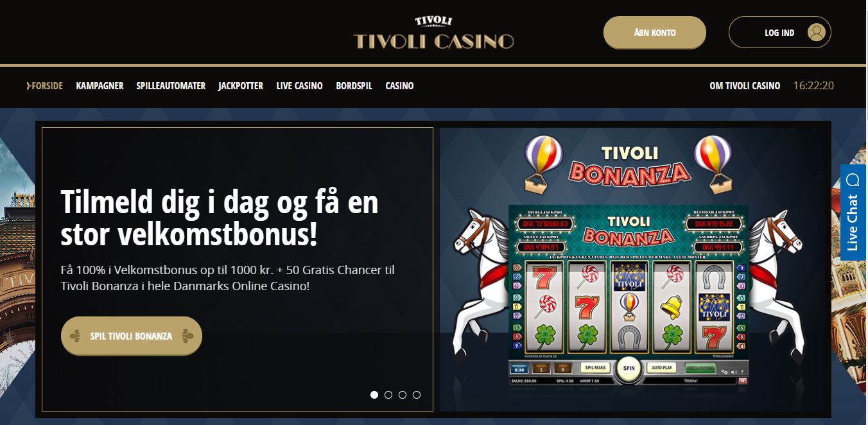868x425 pixels.
Task: Open the Live Chat speech bubble icon
Action: 853,178
